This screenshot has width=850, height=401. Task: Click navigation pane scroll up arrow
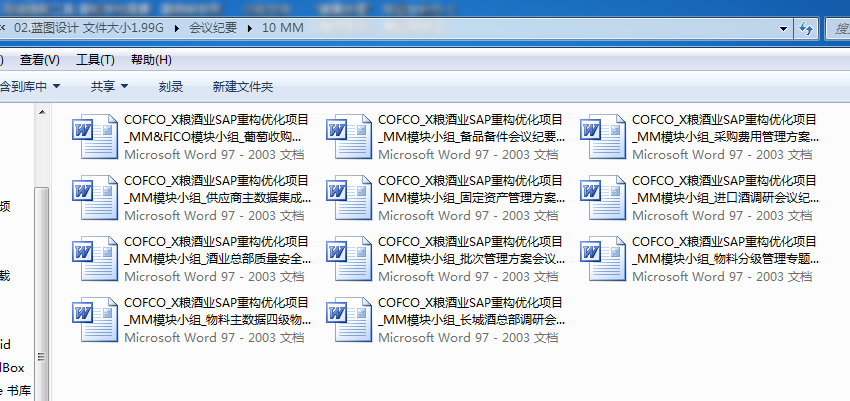[x=42, y=112]
